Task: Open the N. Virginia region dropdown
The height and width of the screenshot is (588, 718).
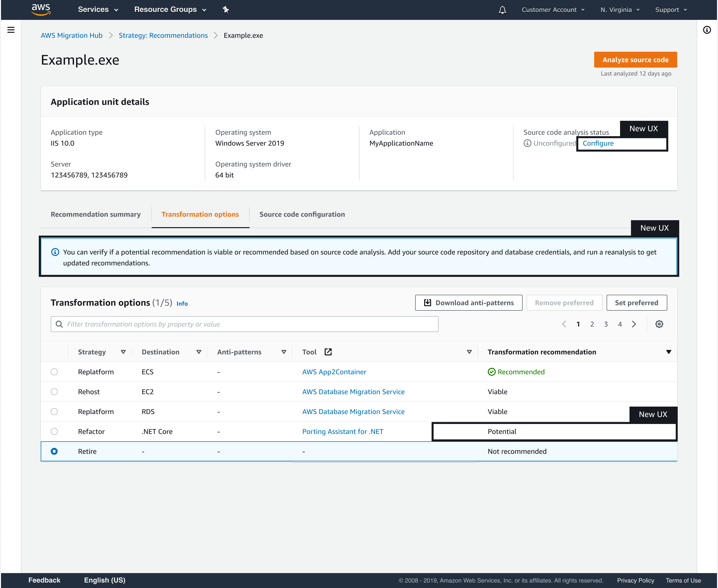Action: (x=620, y=10)
